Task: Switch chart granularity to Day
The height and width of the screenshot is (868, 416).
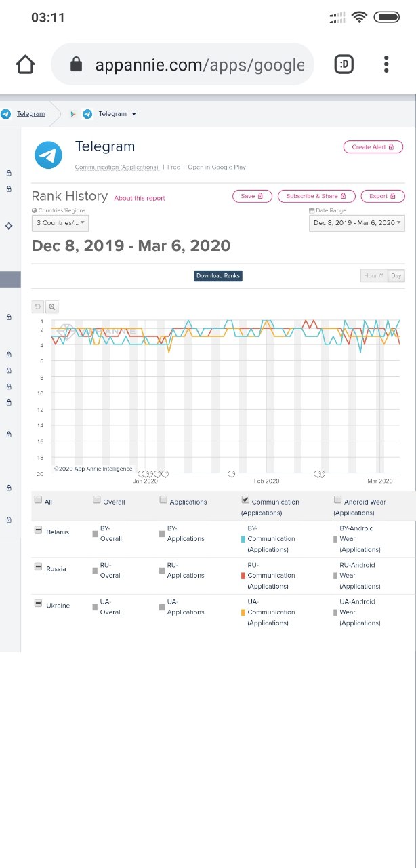Action: pyautogui.click(x=396, y=275)
